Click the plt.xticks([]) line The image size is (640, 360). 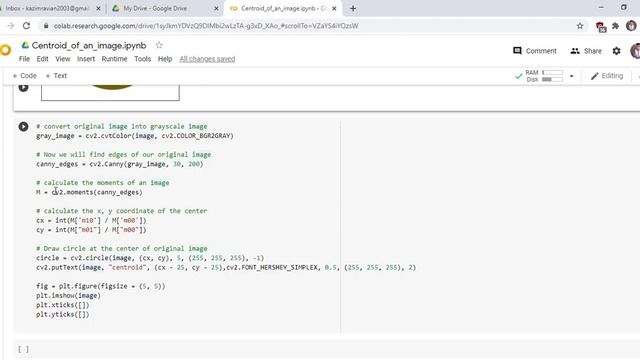tap(62, 305)
